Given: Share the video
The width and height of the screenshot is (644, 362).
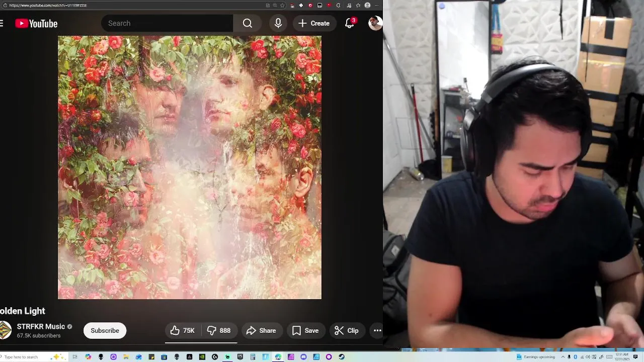Looking at the screenshot, I should [261, 330].
